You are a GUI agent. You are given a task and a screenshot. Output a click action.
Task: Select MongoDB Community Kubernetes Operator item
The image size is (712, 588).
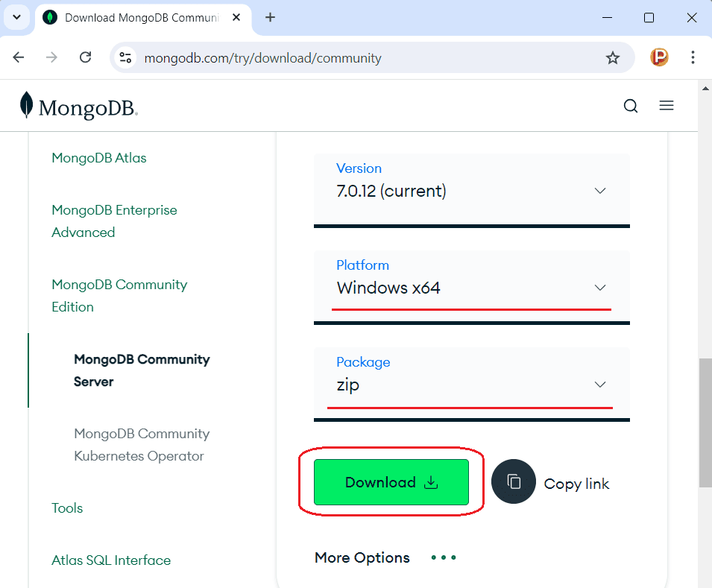tap(142, 444)
